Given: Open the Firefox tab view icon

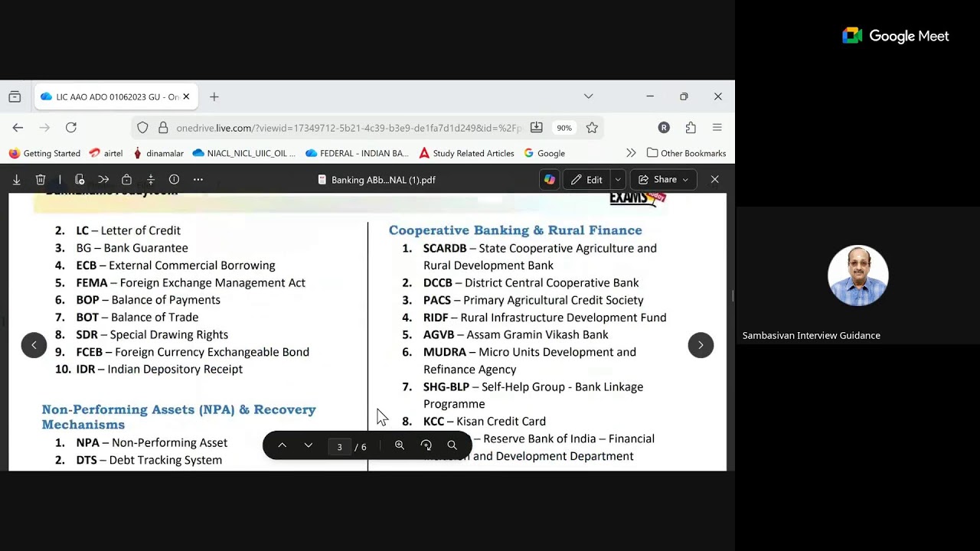Looking at the screenshot, I should (x=15, y=96).
